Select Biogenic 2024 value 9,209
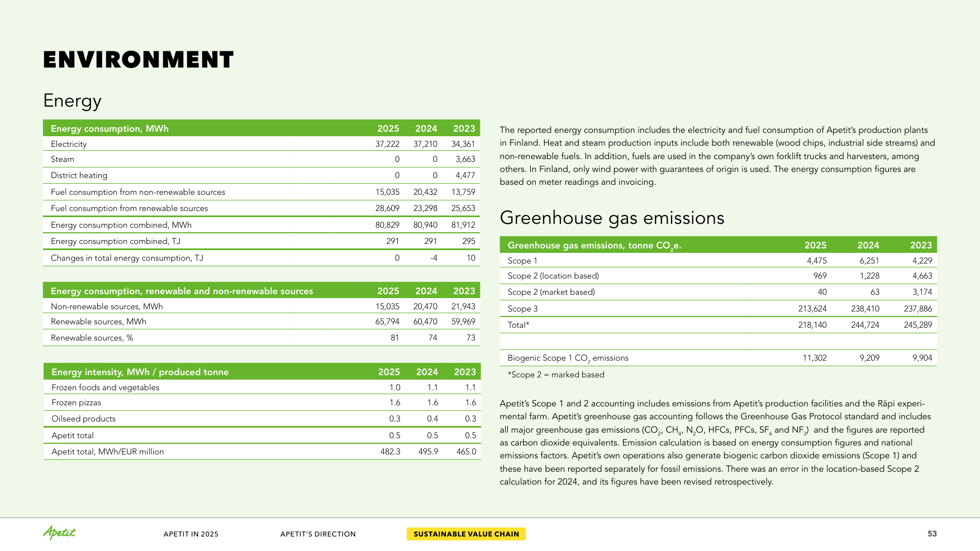 869,358
